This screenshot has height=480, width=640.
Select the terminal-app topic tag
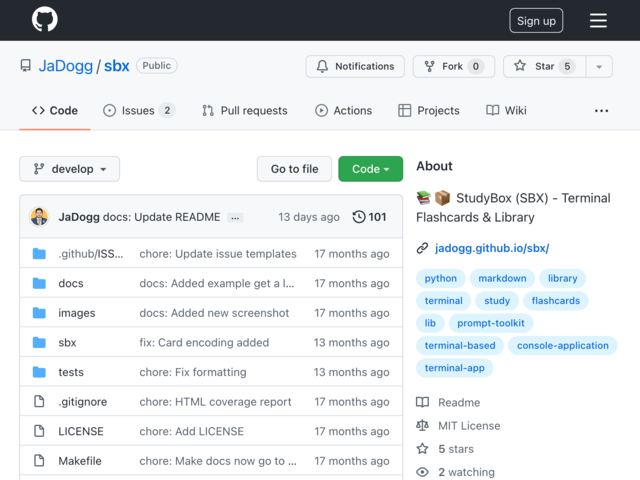point(454,368)
